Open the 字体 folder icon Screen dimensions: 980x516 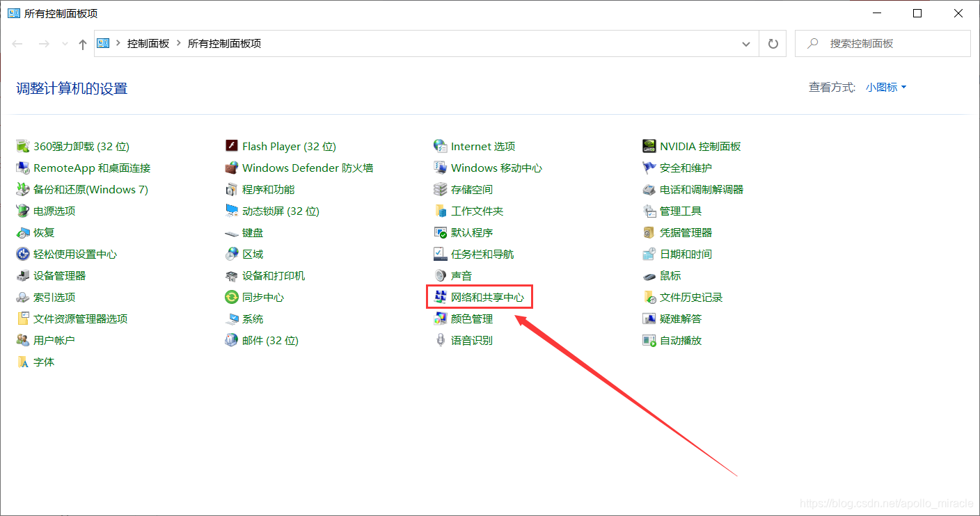click(23, 362)
